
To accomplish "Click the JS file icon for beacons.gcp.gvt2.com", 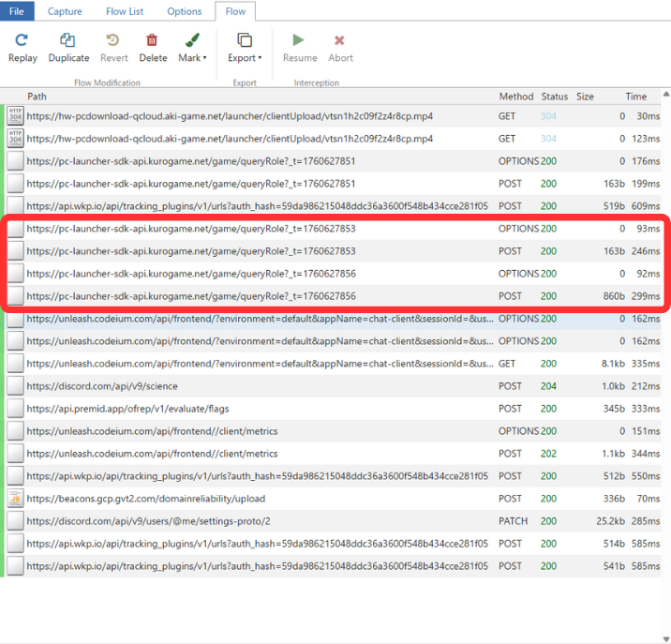I will [x=15, y=498].
